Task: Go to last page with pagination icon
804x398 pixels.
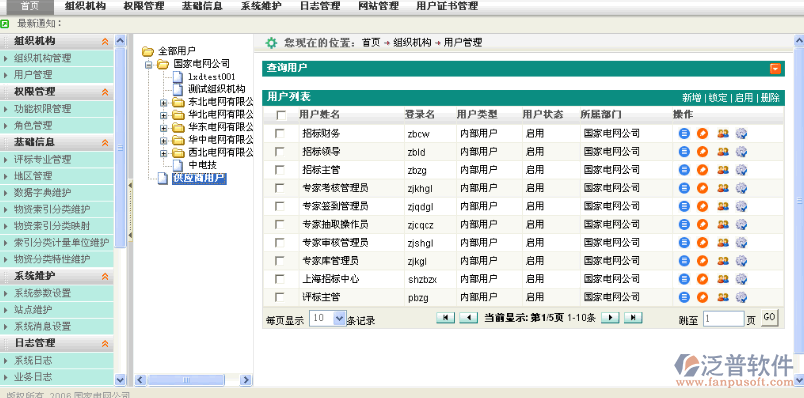Action: point(633,317)
